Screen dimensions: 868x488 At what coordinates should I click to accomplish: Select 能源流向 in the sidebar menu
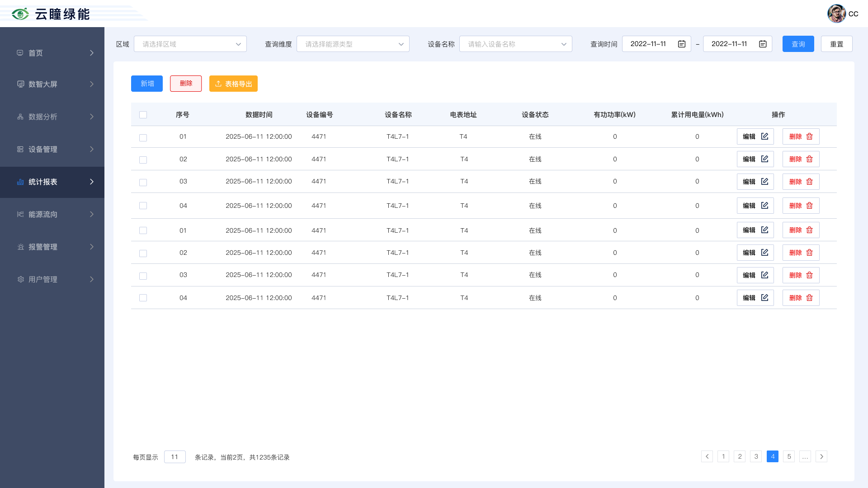click(x=52, y=214)
